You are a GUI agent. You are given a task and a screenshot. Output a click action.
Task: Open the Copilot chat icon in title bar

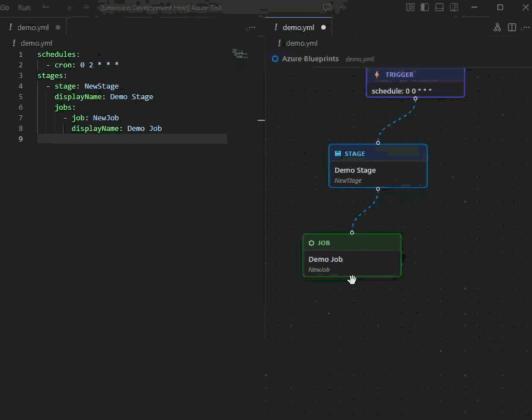click(327, 7)
